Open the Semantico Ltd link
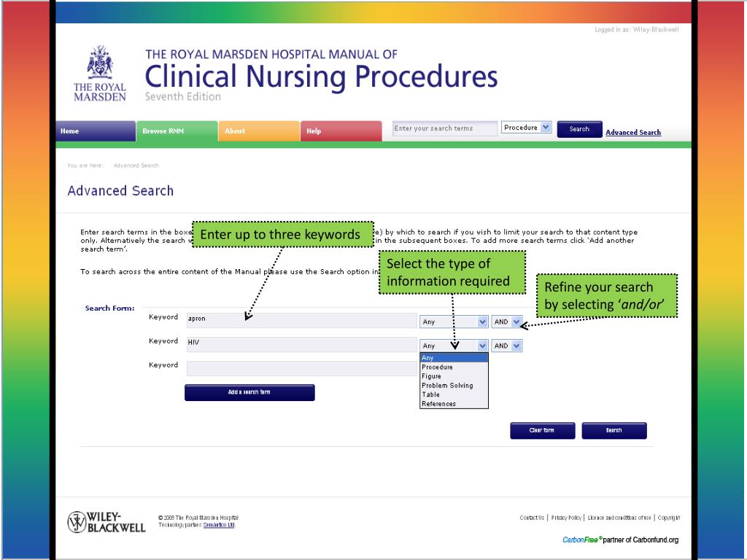The height and width of the screenshot is (560, 747). (x=219, y=525)
